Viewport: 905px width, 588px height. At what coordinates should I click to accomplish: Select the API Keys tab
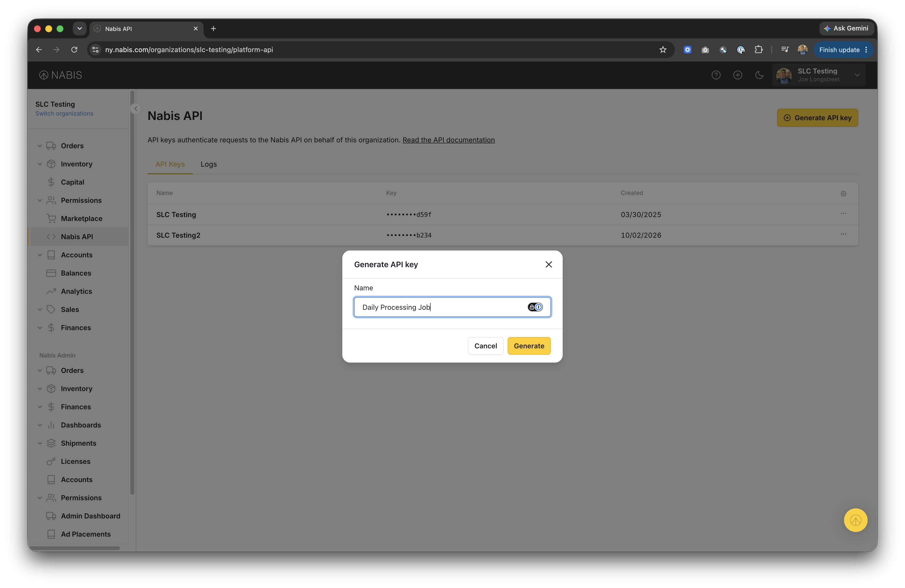170,164
